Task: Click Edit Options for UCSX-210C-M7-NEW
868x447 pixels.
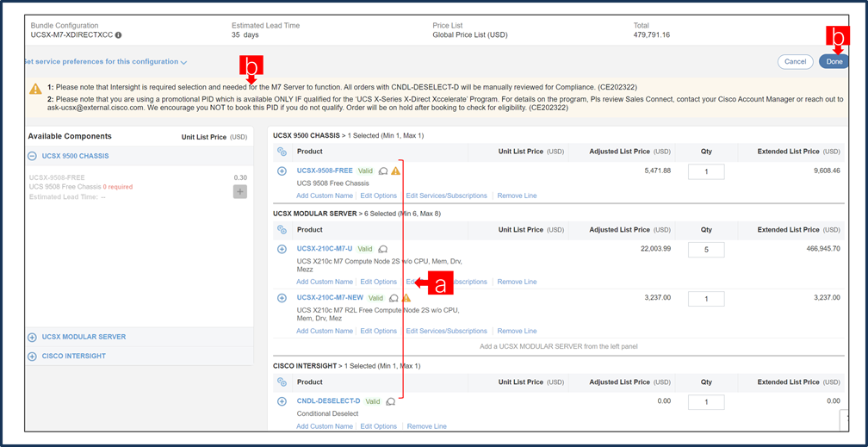Action: 379,332
